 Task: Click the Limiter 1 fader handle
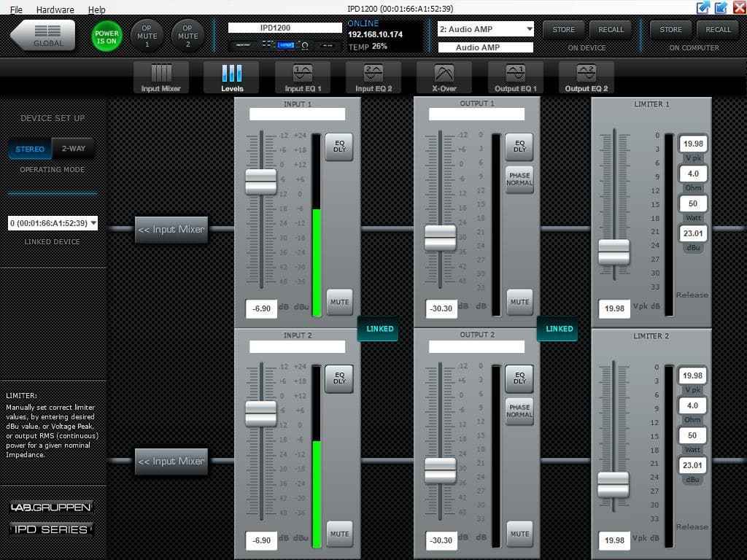click(x=614, y=252)
